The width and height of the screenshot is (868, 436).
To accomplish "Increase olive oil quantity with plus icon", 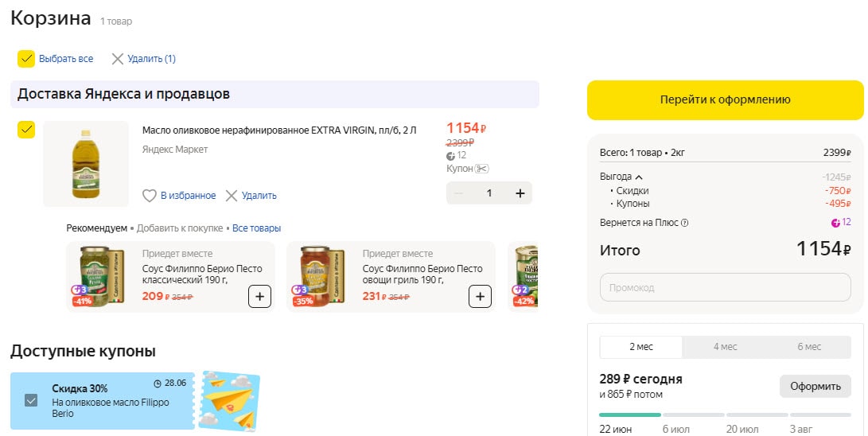I will click(520, 193).
